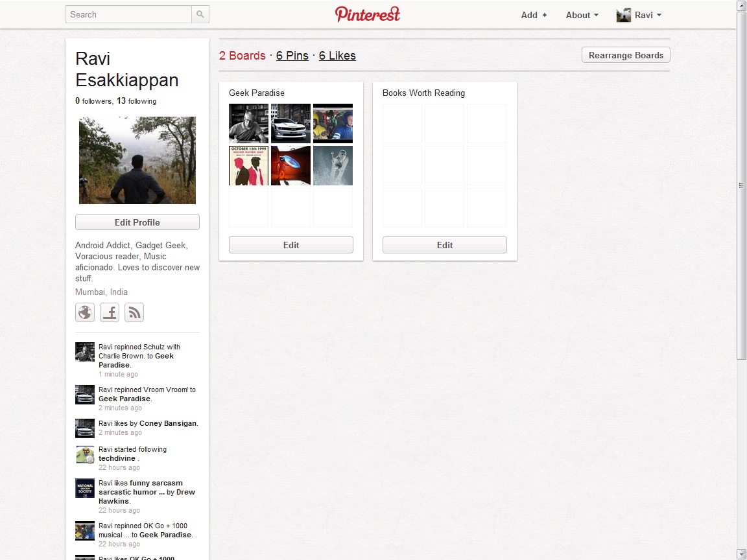Open the Facebook profile icon
Viewport: 747px width, 560px height.
[110, 312]
